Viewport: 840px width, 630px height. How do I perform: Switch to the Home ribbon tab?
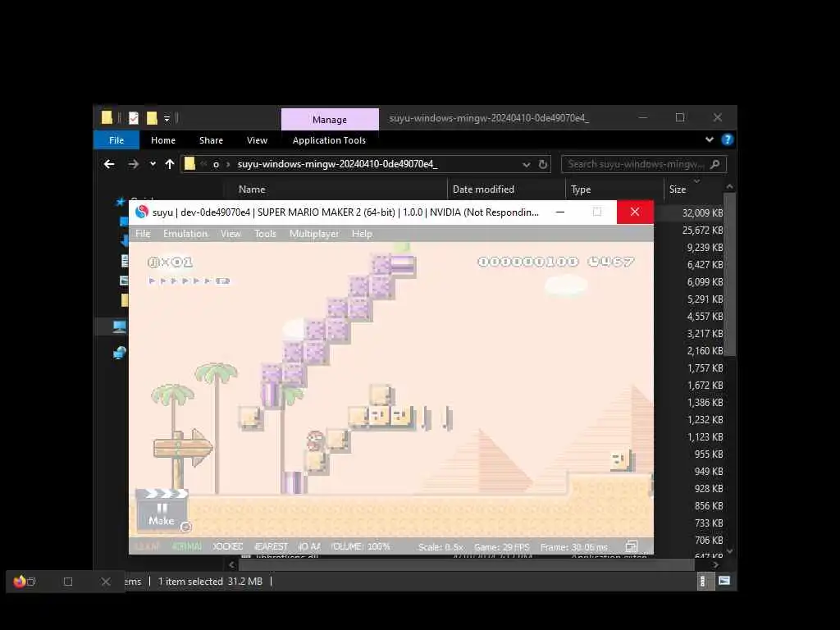point(163,140)
